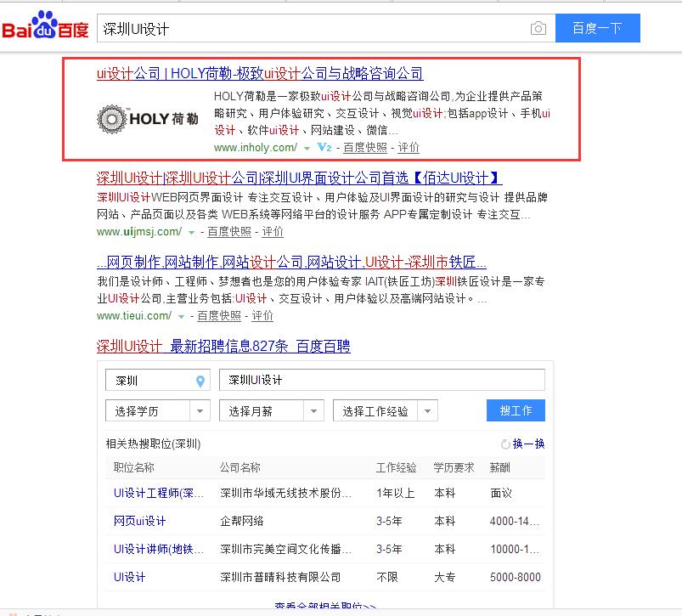Click the 换一换 refresh icon
This screenshot has width=682, height=616.
pyautogui.click(x=505, y=444)
